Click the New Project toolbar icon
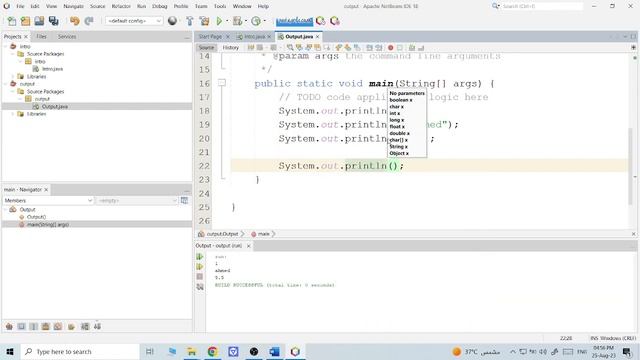The height and width of the screenshot is (360, 640). point(25,21)
